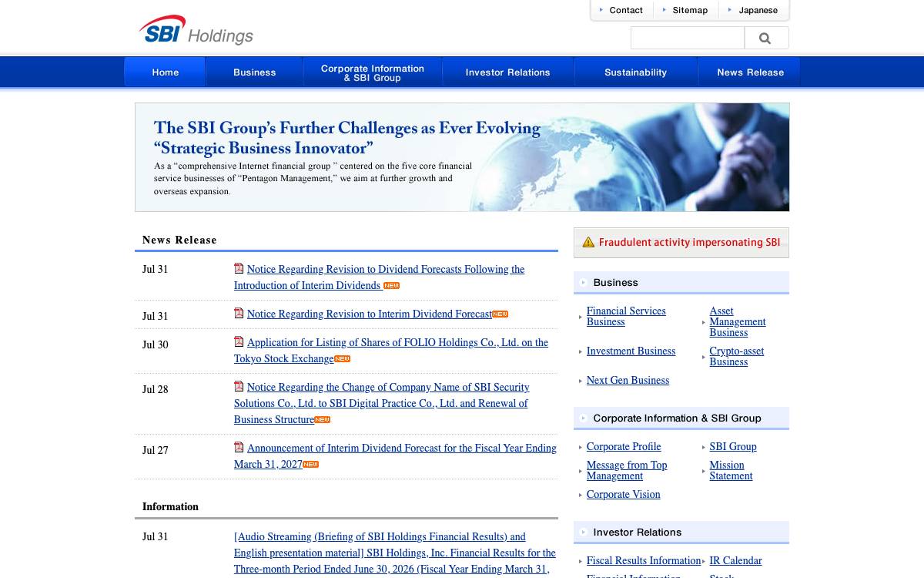
Task: Open Fraudulent activity impersonating SBI banner
Action: coord(681,242)
